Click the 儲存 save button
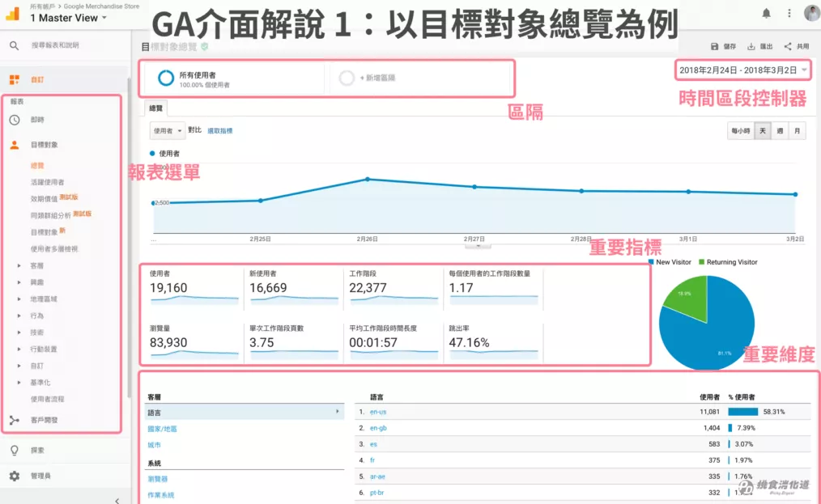821x504 pixels. click(x=723, y=47)
